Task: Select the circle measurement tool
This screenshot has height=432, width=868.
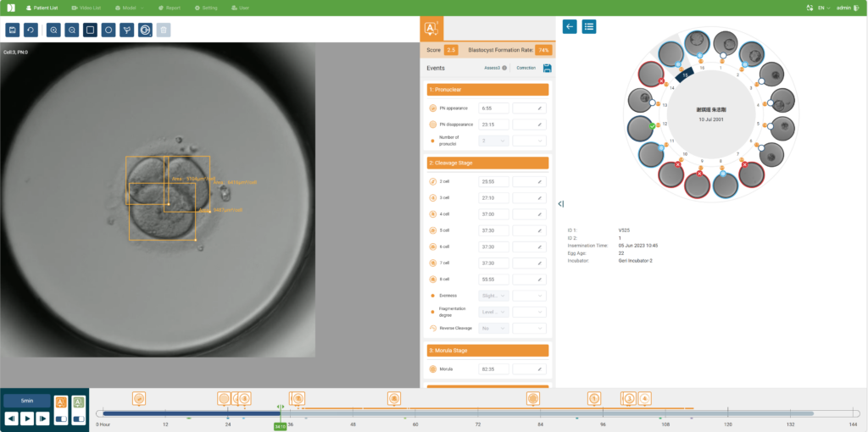Action: coord(108,30)
